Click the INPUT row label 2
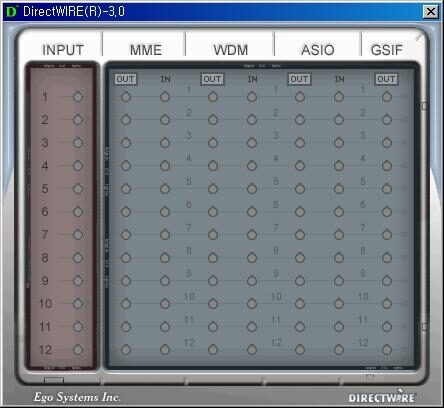This screenshot has width=444, height=408. [45, 120]
